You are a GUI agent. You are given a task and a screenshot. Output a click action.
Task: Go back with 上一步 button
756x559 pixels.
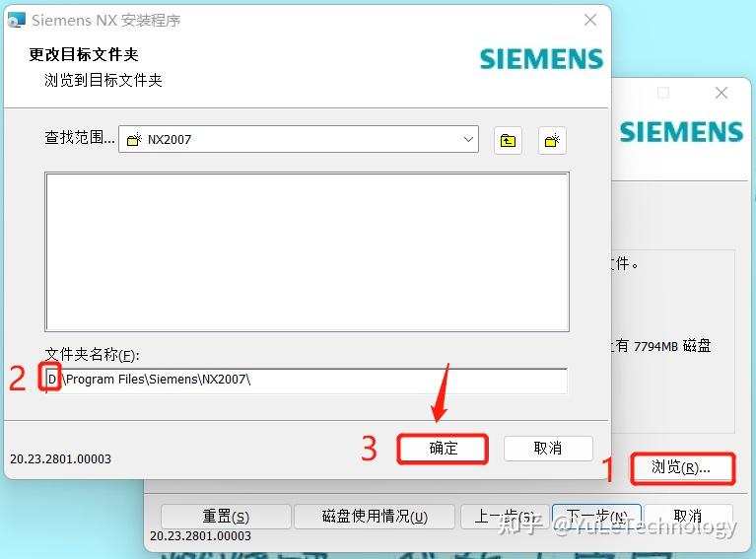point(505,517)
